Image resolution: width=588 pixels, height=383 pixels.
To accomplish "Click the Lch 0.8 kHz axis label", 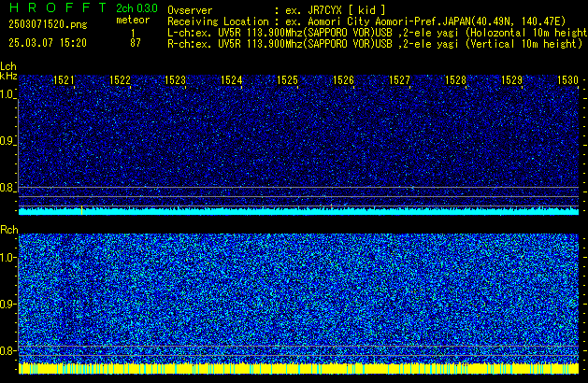I will (x=7, y=188).
